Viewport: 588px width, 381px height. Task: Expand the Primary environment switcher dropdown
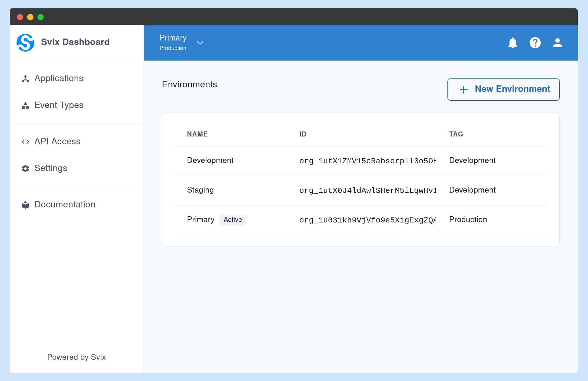(200, 43)
